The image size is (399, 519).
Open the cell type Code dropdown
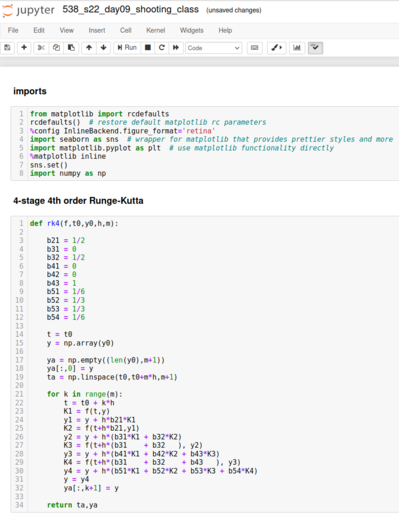(214, 48)
